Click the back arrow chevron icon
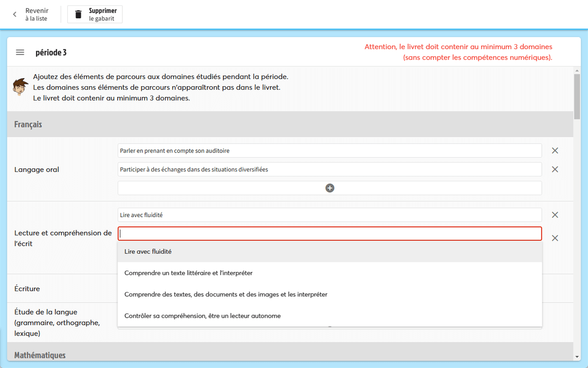Screen dimensions: 588x368 15,14
